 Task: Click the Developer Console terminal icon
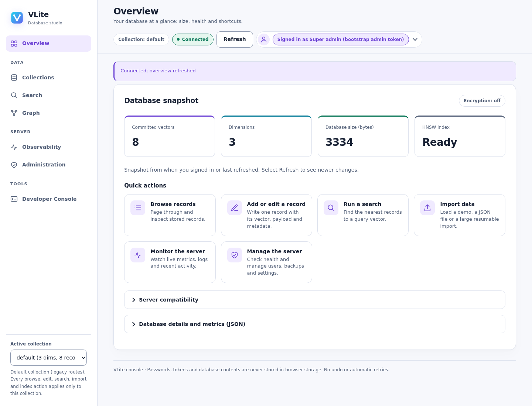click(x=14, y=199)
